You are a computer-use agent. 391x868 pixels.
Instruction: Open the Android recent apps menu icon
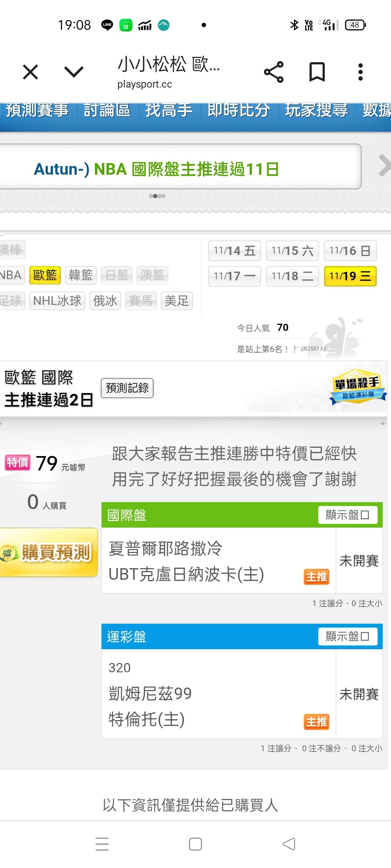(x=102, y=844)
